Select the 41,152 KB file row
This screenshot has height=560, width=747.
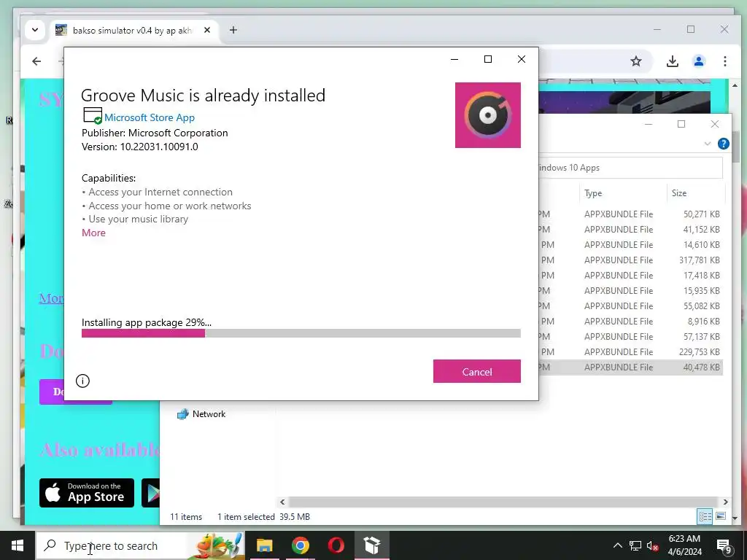click(x=630, y=230)
